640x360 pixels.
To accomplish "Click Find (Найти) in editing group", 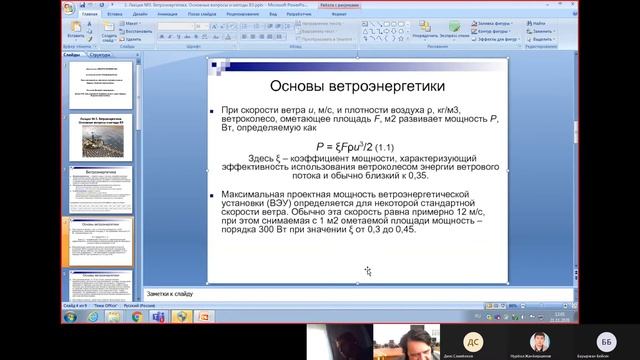I will point(536,23).
